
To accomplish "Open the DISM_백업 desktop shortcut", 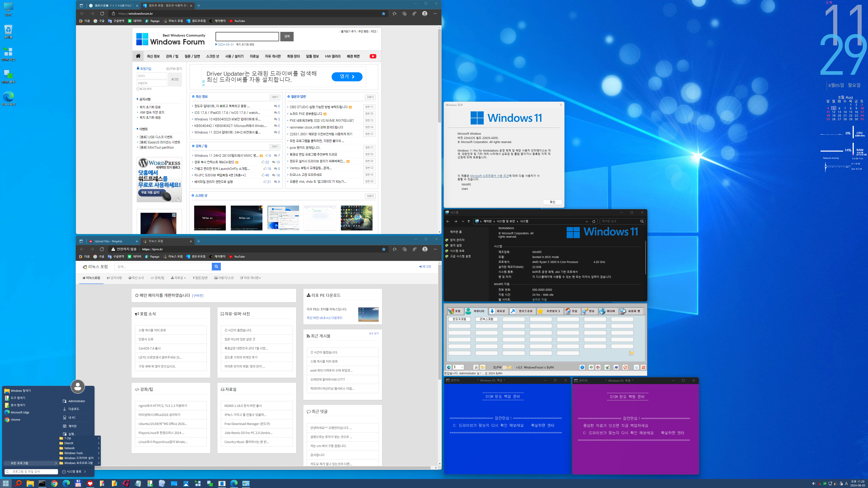I will click(8, 54).
